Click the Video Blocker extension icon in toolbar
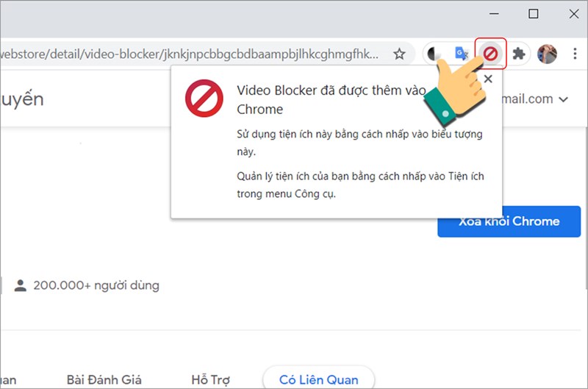Screen dimensions: 588x389 (490, 54)
